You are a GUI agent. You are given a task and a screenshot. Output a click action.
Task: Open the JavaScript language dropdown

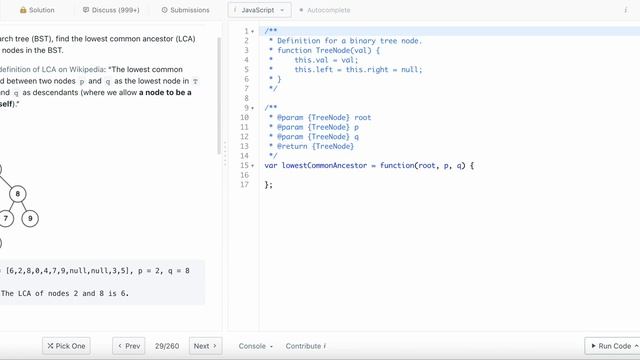coord(260,10)
